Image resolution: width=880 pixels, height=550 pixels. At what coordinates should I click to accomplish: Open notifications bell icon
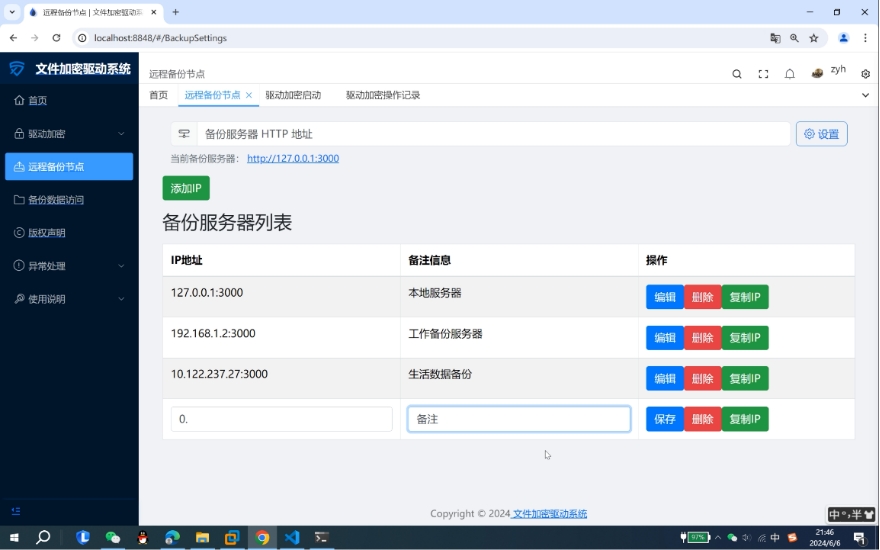(790, 74)
